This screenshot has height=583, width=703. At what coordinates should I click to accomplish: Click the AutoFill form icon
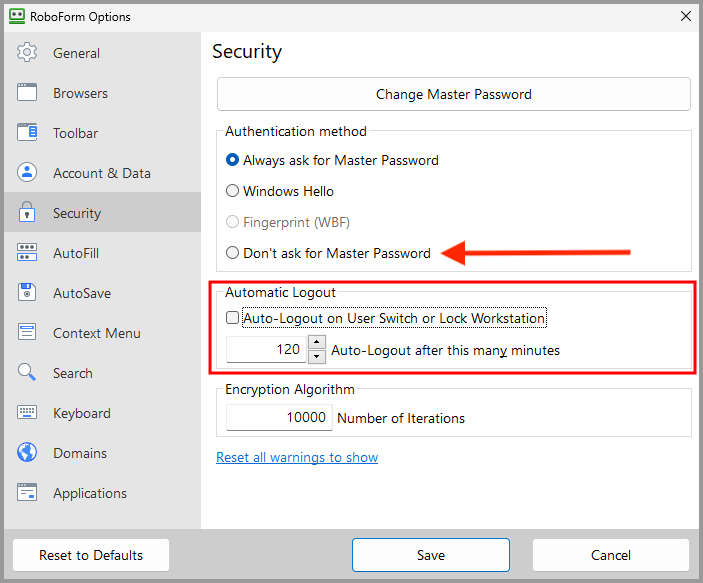pyautogui.click(x=27, y=252)
